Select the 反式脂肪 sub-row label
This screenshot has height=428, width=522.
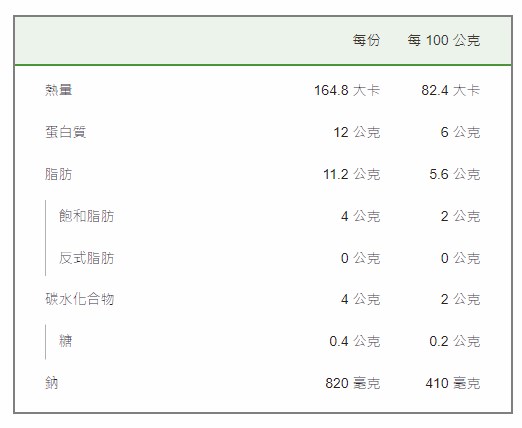[x=86, y=258]
